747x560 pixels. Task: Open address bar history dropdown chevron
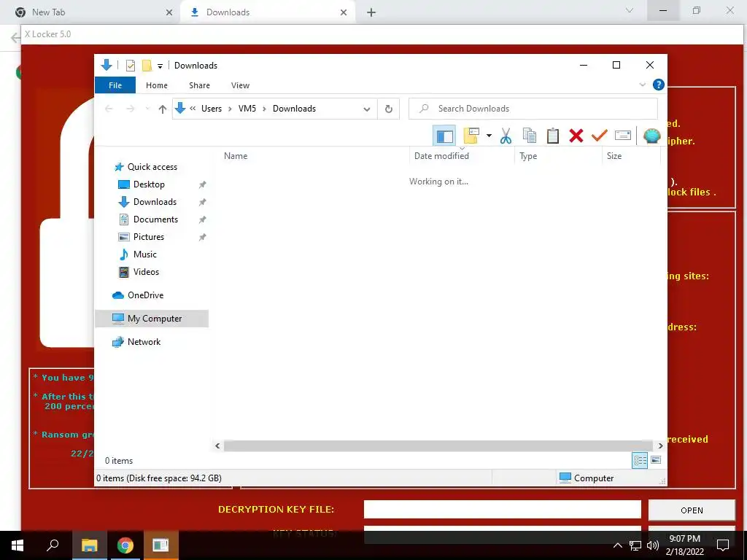pos(367,109)
